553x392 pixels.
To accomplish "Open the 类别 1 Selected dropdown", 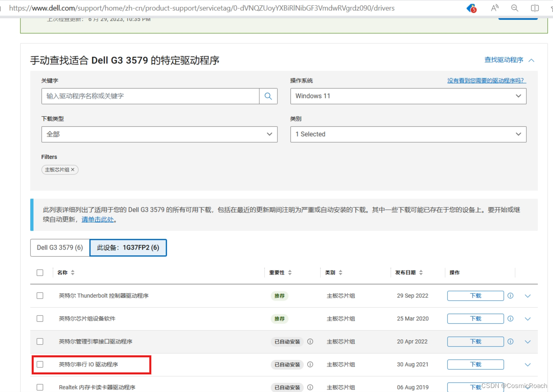I will 408,134.
